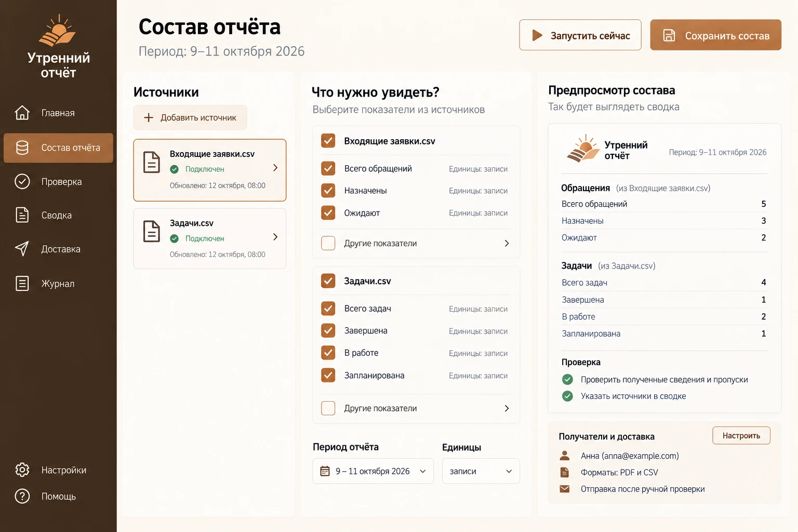Expand Другие показатели under Входящие заявки.csv

507,243
